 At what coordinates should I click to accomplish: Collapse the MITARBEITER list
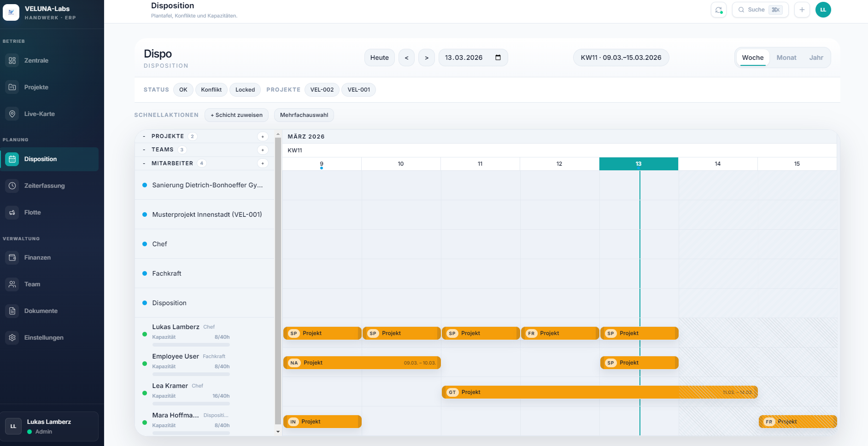coord(143,163)
